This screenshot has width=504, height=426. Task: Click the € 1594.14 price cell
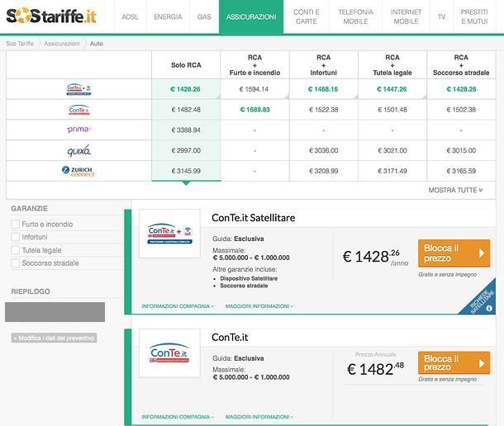coord(254,89)
